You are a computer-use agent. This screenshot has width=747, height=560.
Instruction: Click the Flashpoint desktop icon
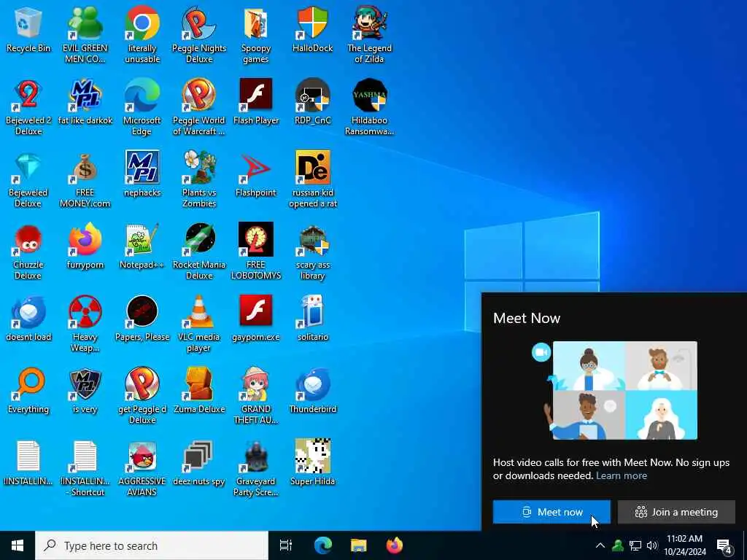pos(256,174)
